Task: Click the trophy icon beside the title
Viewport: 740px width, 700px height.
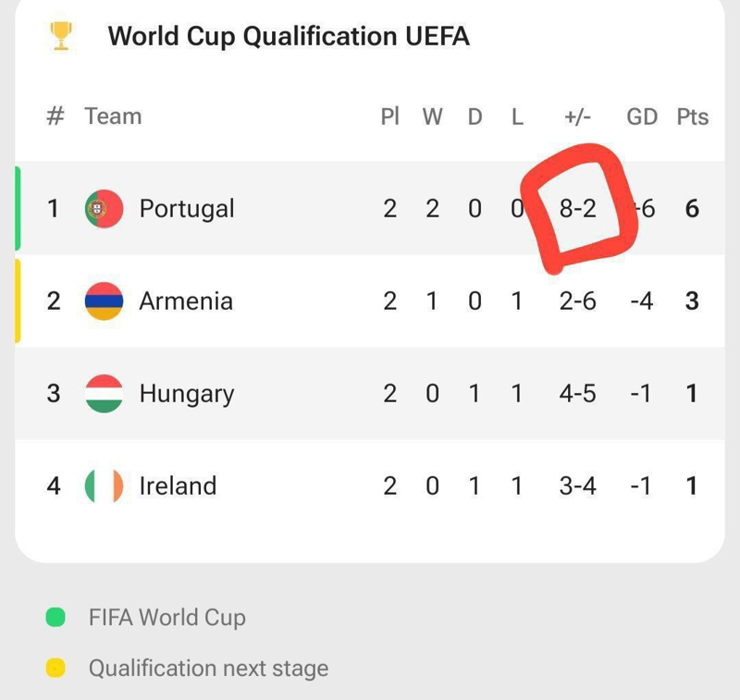Action: point(60,36)
